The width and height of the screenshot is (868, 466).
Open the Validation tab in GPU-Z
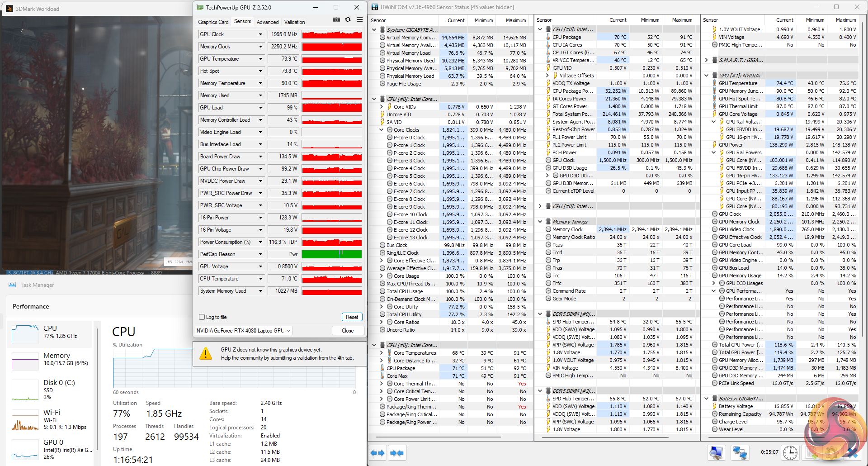pos(295,22)
